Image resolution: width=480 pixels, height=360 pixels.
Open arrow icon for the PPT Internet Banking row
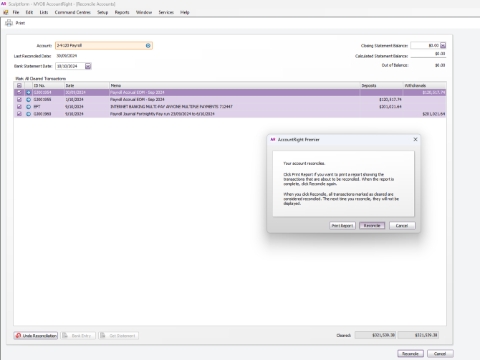coord(28,107)
